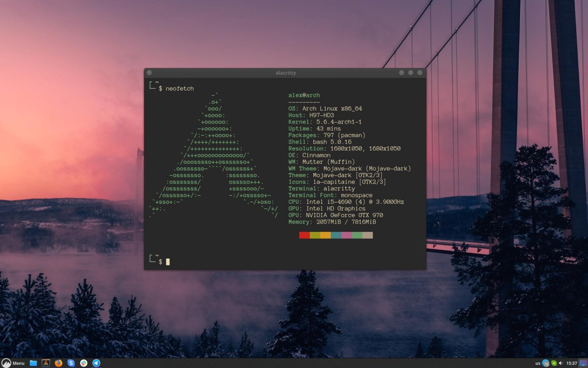The width and height of the screenshot is (588, 368).
Task: Click the 'WM: Mutter (Muffin)' line
Action: [322, 162]
